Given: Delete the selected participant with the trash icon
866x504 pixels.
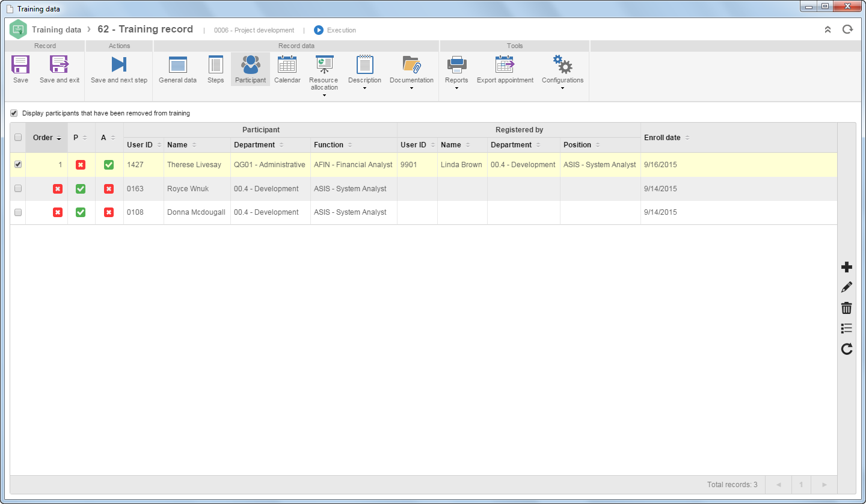Looking at the screenshot, I should (847, 308).
